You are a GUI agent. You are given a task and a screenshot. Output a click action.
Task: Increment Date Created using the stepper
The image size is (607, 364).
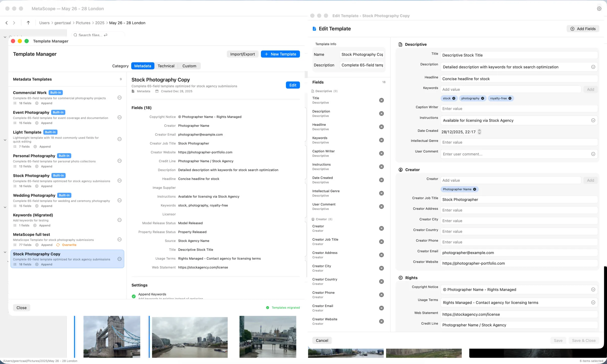[x=479, y=131]
